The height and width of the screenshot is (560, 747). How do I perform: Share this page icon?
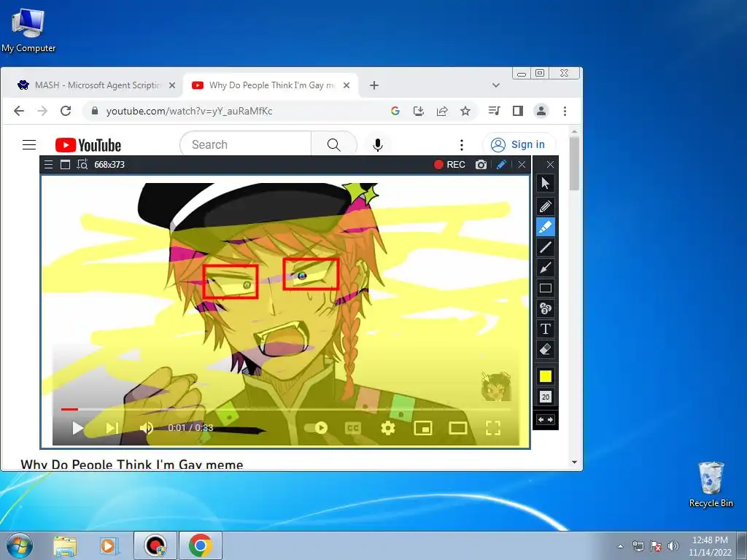[x=442, y=111]
